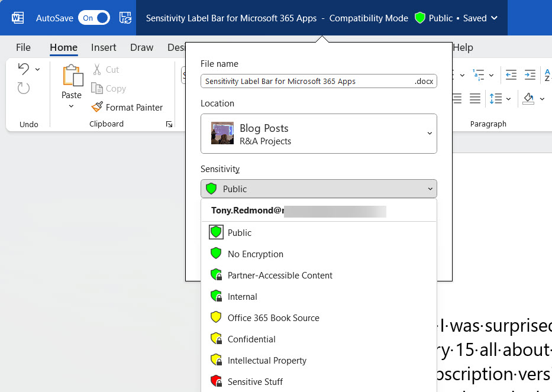Viewport: 552px width, 392px height.
Task: Apply the Sensitive Stuff label
Action: tap(318, 382)
